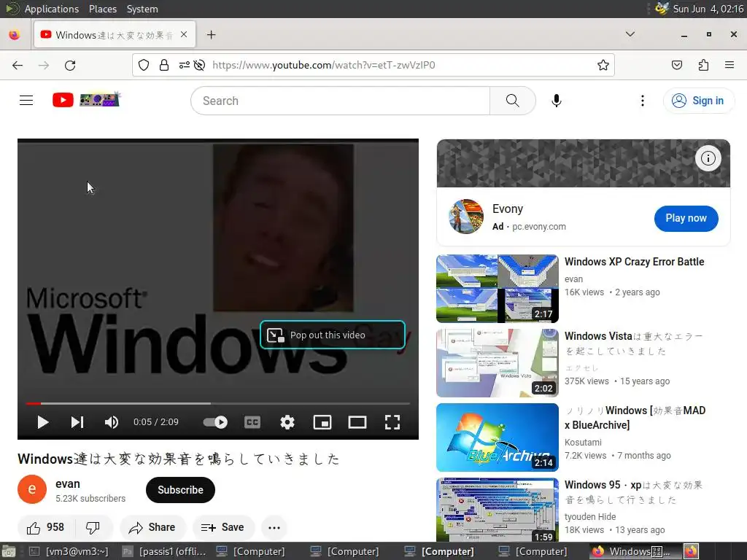Image resolution: width=747 pixels, height=560 pixels.
Task: Skip to the next video
Action: point(77,422)
